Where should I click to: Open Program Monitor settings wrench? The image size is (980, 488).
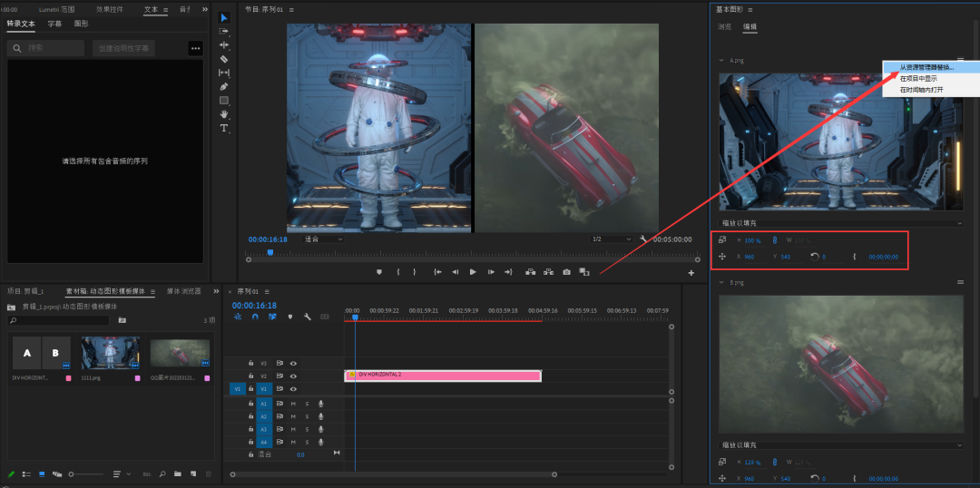click(643, 239)
